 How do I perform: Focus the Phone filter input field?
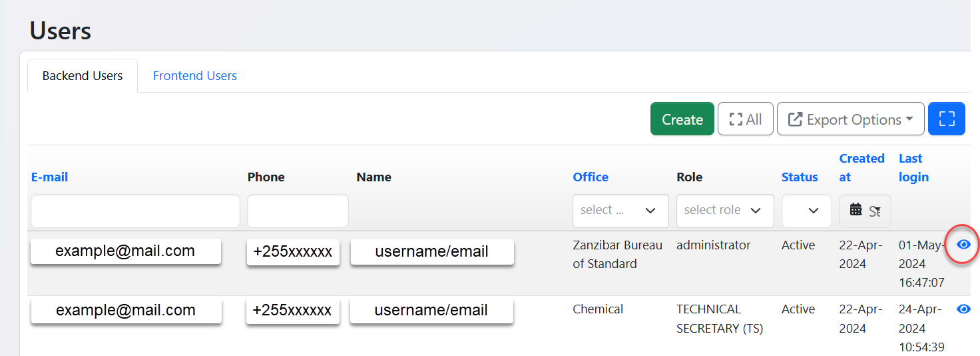pyautogui.click(x=298, y=211)
